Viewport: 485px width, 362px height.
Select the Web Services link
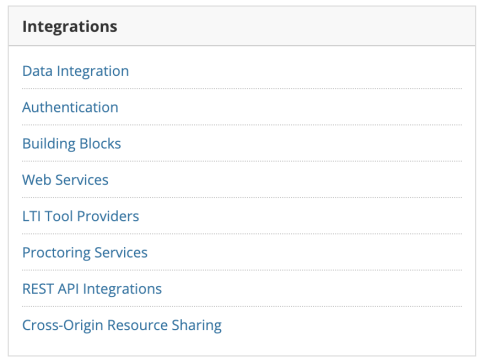(65, 180)
